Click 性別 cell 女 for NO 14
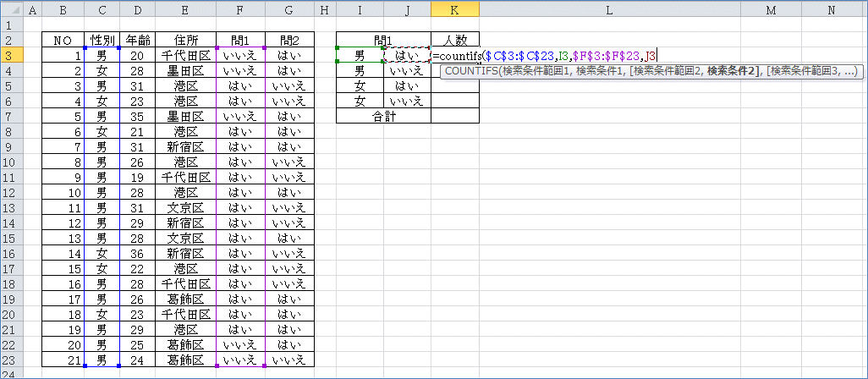This screenshot has width=868, height=379. [x=102, y=254]
